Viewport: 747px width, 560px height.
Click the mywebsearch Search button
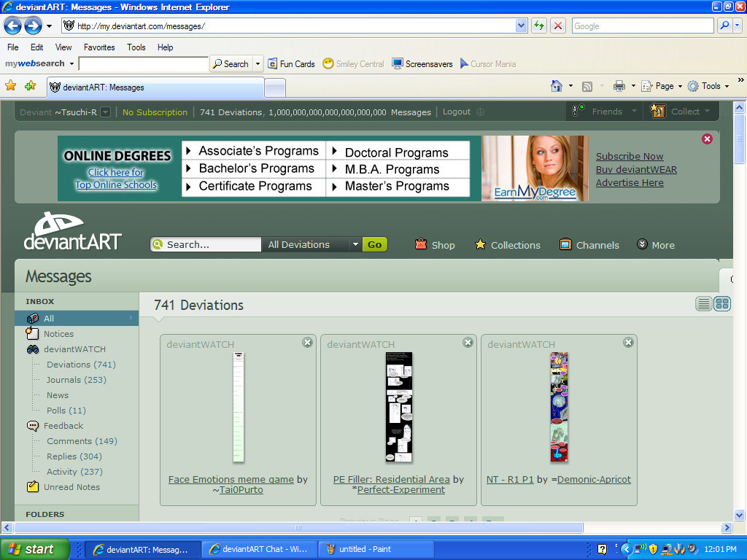coord(231,63)
